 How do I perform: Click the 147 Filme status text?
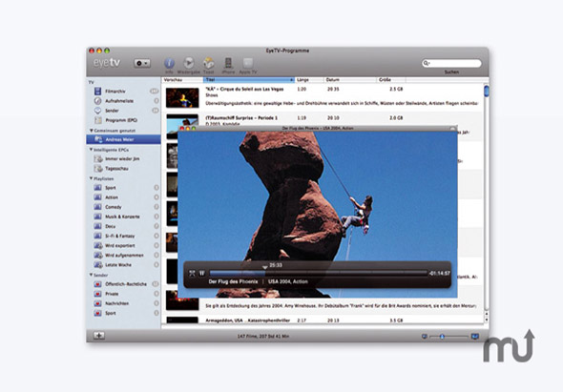coord(263,337)
